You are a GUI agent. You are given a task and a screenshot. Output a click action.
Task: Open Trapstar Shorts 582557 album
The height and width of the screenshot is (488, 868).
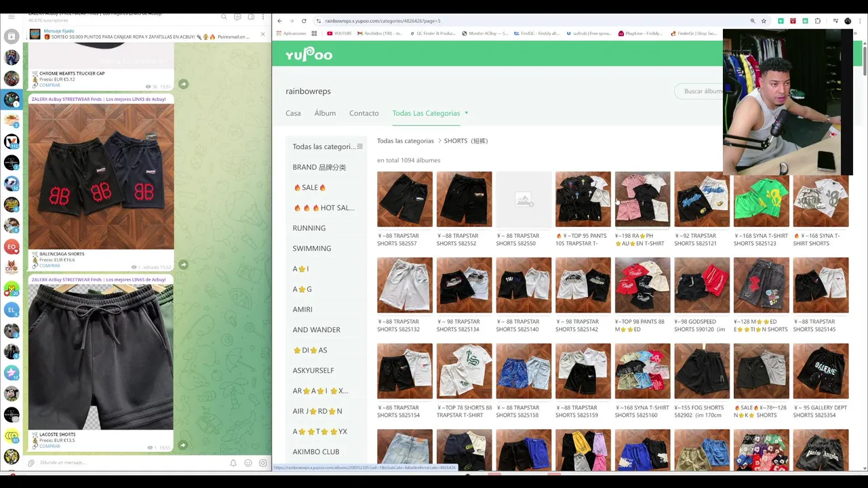[405, 199]
